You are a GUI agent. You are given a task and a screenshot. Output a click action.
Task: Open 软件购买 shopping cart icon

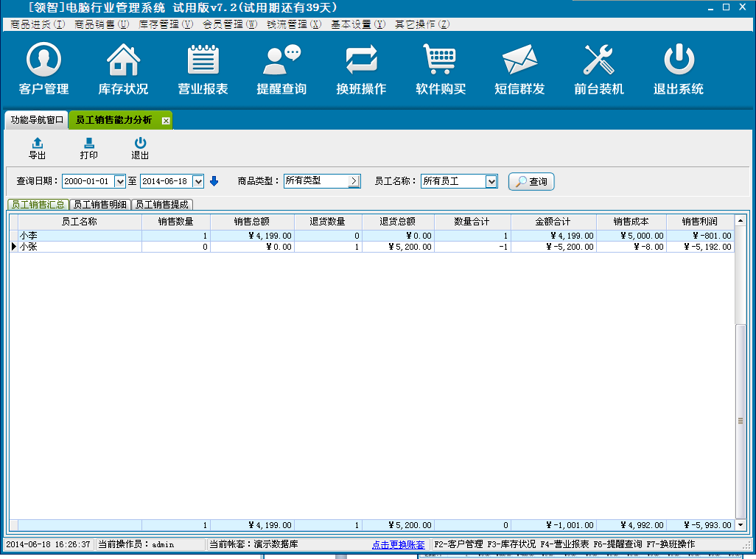(440, 60)
